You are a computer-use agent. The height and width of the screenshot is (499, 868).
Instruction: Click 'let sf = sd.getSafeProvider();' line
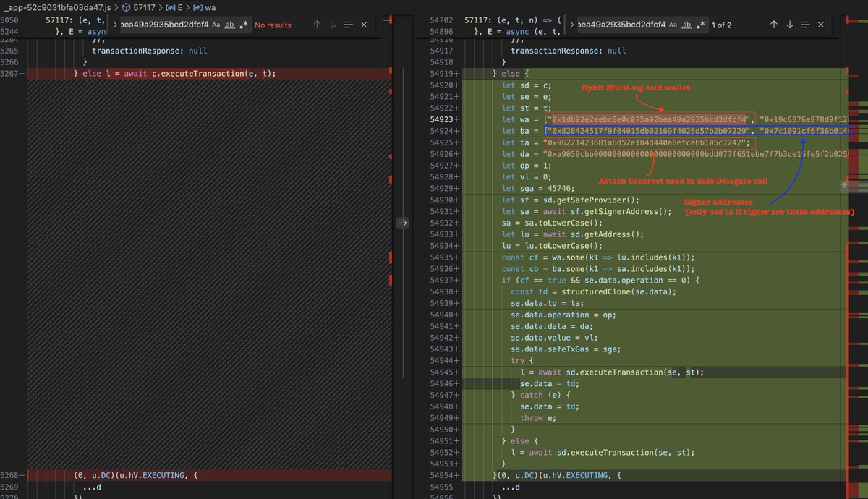tap(571, 200)
